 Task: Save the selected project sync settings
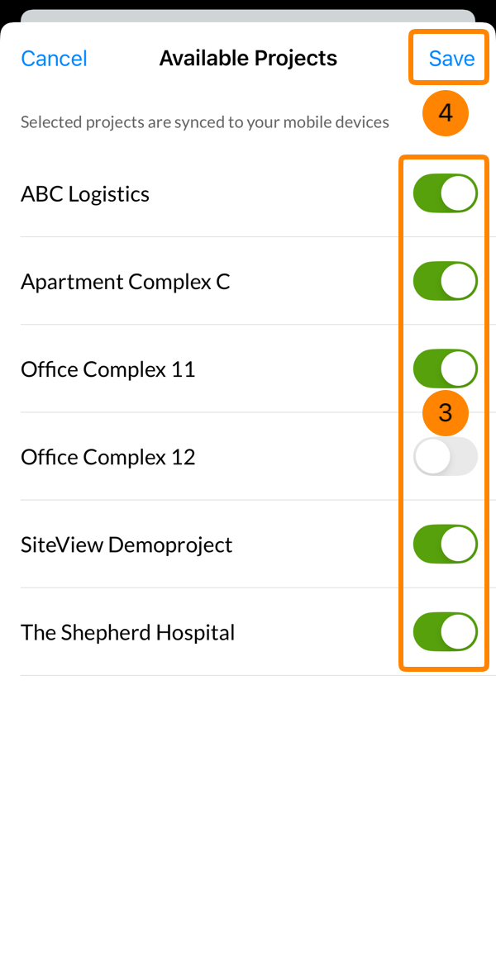(x=451, y=58)
